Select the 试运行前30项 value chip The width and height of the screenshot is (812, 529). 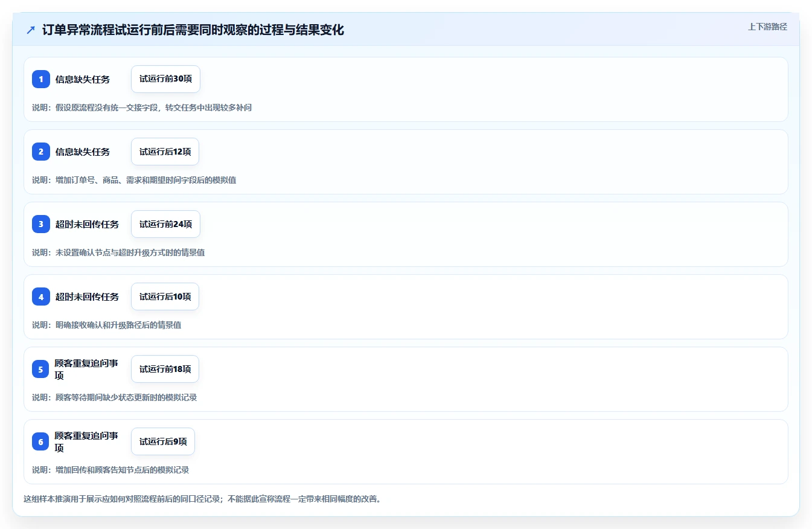click(165, 79)
